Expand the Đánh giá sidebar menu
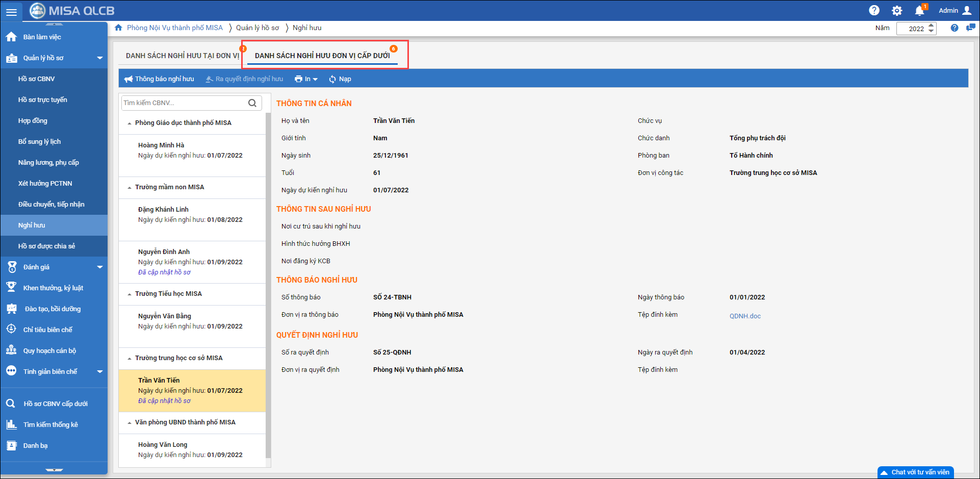This screenshot has height=479, width=980. (x=99, y=267)
